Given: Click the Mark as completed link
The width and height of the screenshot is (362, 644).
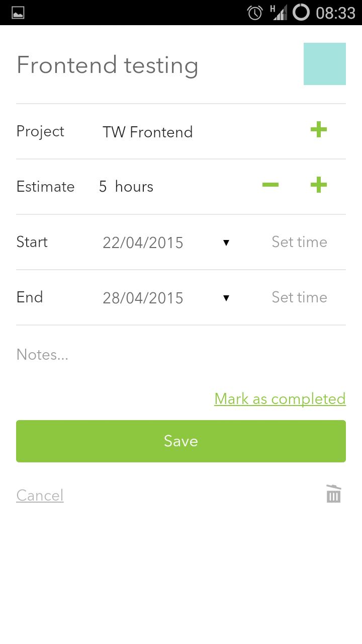Looking at the screenshot, I should coord(280,399).
